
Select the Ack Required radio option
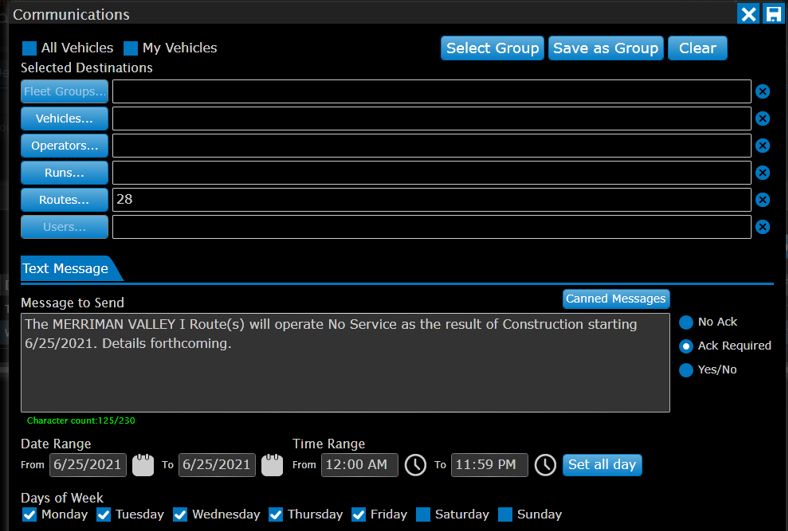686,346
